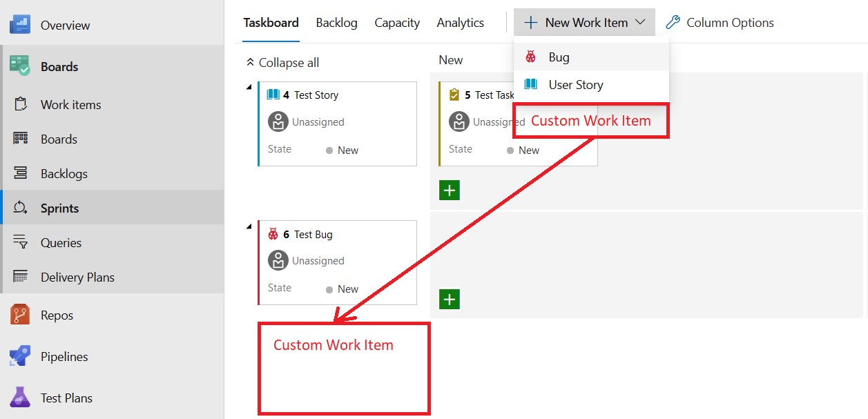Click the Backlogs icon
Image resolution: width=868 pixels, height=419 pixels.
pyautogui.click(x=21, y=173)
